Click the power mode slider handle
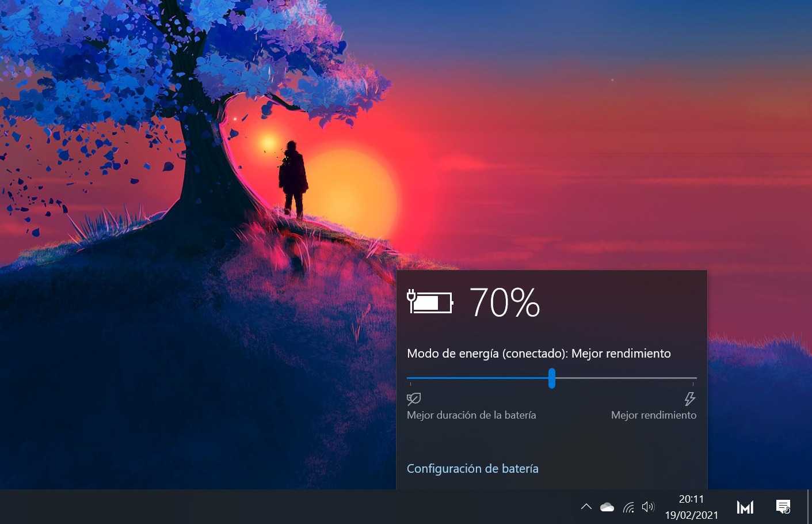The height and width of the screenshot is (524, 812). point(552,378)
